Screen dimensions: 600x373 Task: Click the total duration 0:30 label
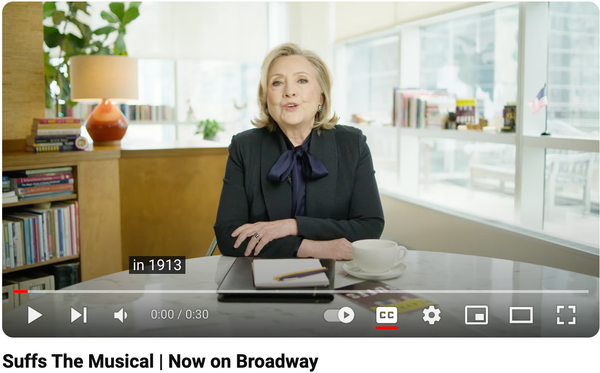[197, 314]
